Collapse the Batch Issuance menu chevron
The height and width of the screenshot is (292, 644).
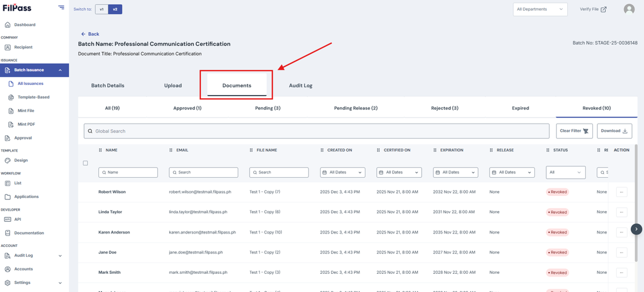(x=60, y=70)
